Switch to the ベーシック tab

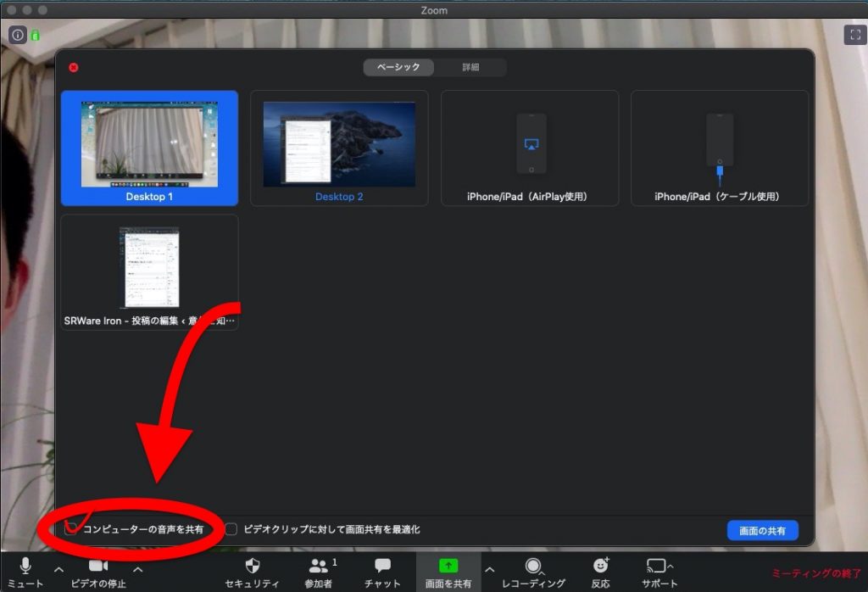pyautogui.click(x=398, y=67)
